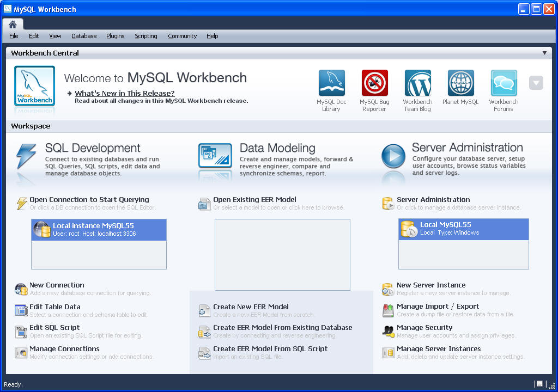Click the output toggle icon in status bar

539,384
